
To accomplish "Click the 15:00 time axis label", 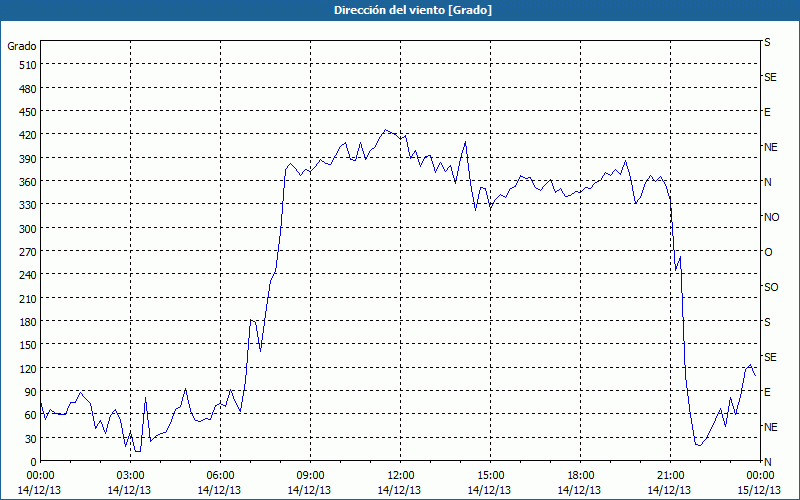I will pos(490,476).
